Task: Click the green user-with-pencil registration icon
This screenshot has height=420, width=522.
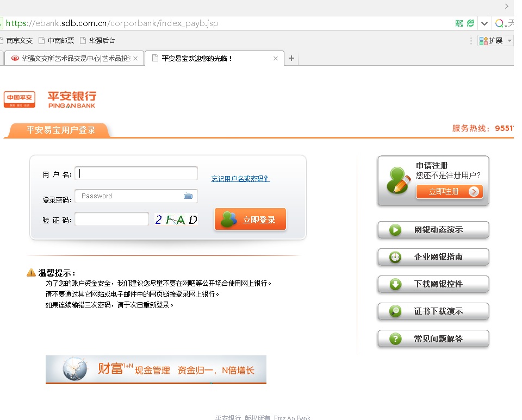Action: 398,180
